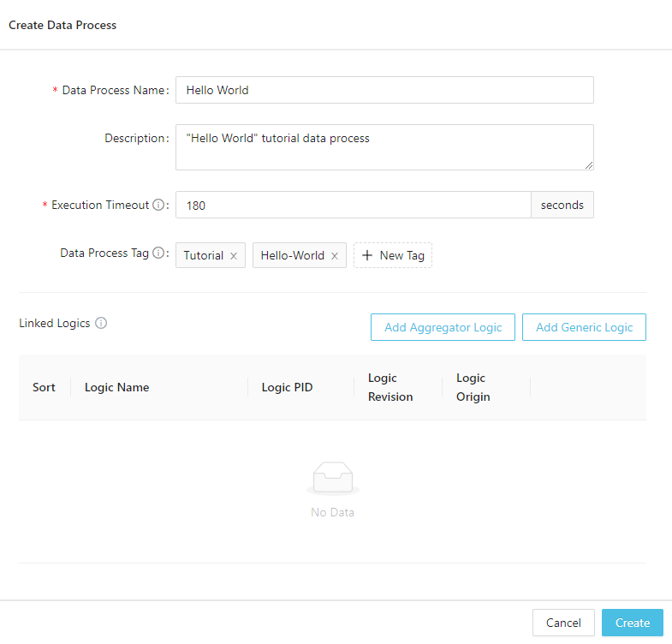Image resolution: width=672 pixels, height=644 pixels.
Task: Cancel the data process creation
Action: (563, 623)
